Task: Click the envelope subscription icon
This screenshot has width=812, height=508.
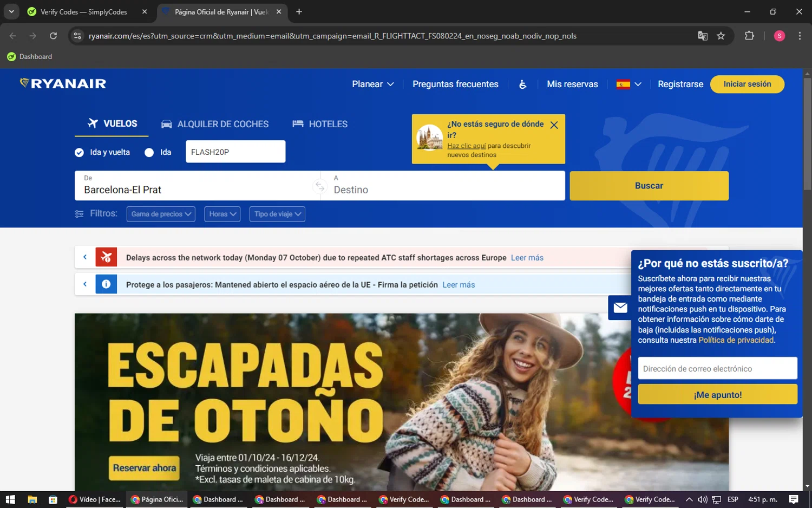Action: [620, 308]
